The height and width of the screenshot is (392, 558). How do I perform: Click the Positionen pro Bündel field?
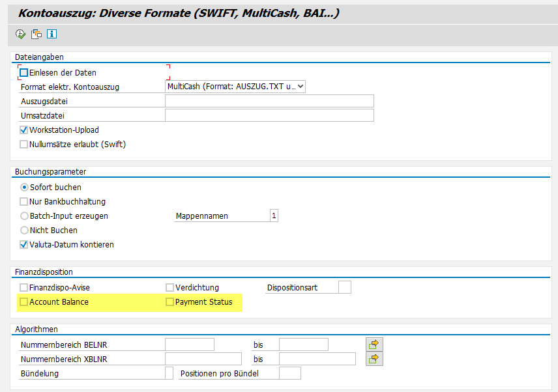[x=289, y=374]
